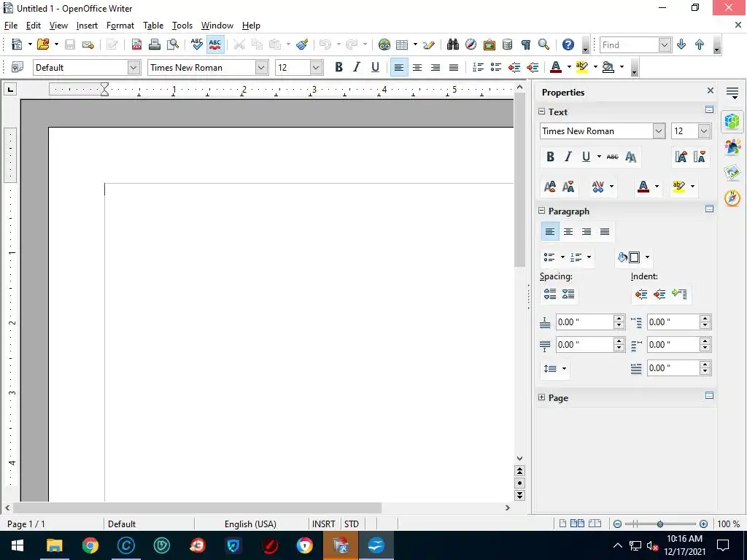Toggle Bold in the formatting toolbar
Viewport: 747px width, 560px height.
[x=338, y=67]
